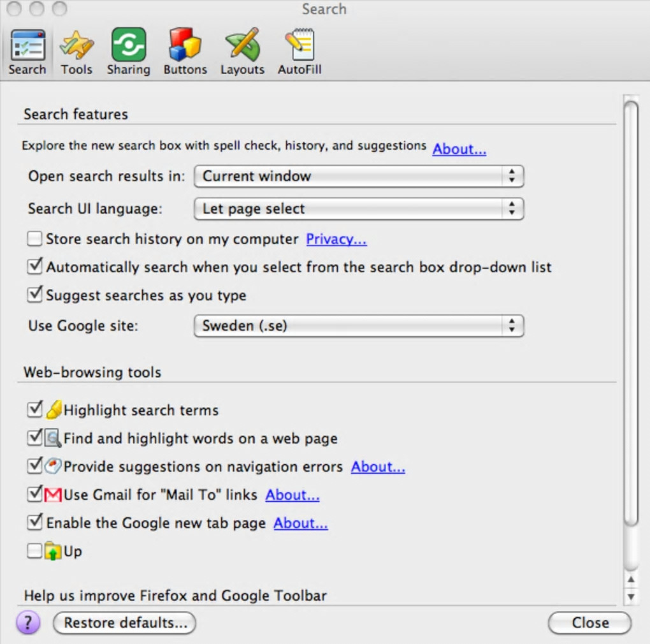Screen dimensions: 650x644
Task: Click the scrollbar up arrow
Action: (x=631, y=580)
